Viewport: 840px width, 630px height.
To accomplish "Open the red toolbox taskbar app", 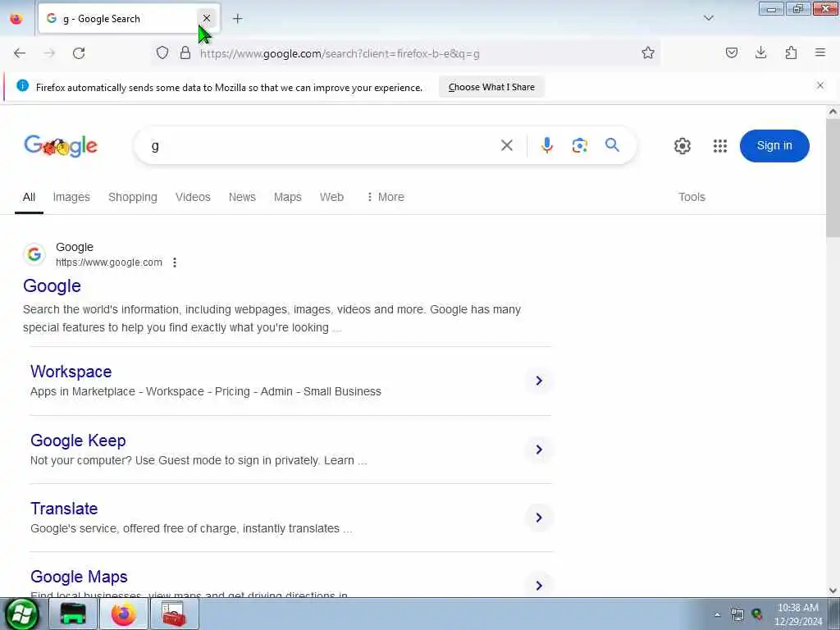I will pos(174,614).
